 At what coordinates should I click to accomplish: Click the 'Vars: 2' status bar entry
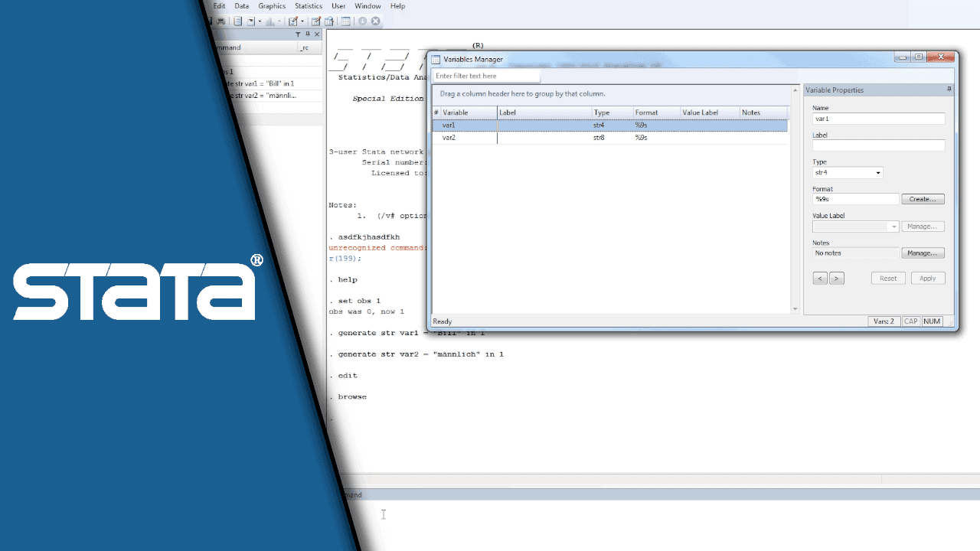click(x=884, y=321)
